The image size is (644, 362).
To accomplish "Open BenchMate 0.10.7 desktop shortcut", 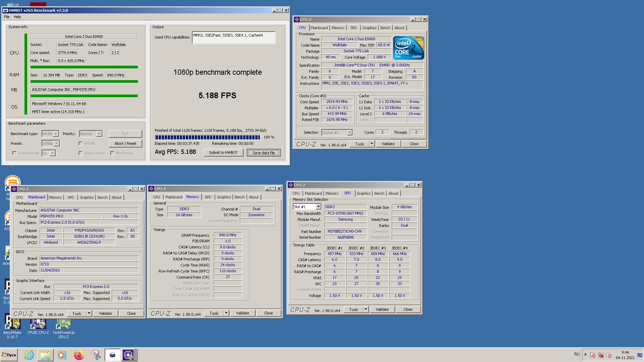I will click(x=12, y=326).
